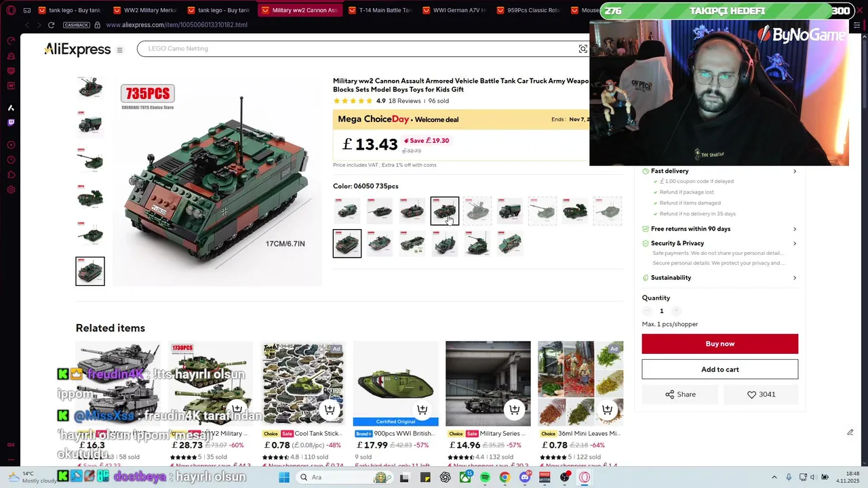Click the page edit pencil icon
The image size is (868, 488).
tap(850, 432)
